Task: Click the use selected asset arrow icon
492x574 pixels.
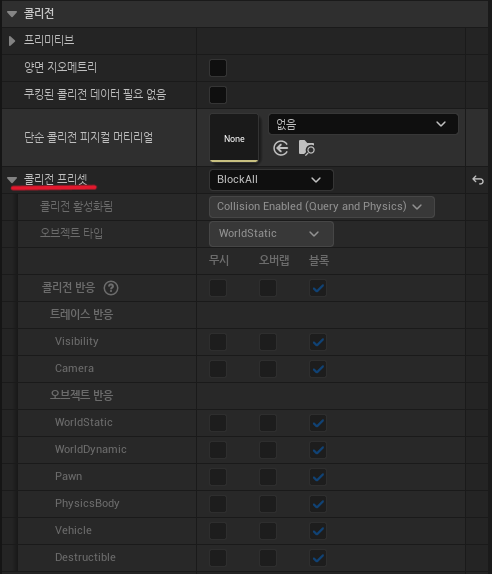Action: tap(281, 148)
